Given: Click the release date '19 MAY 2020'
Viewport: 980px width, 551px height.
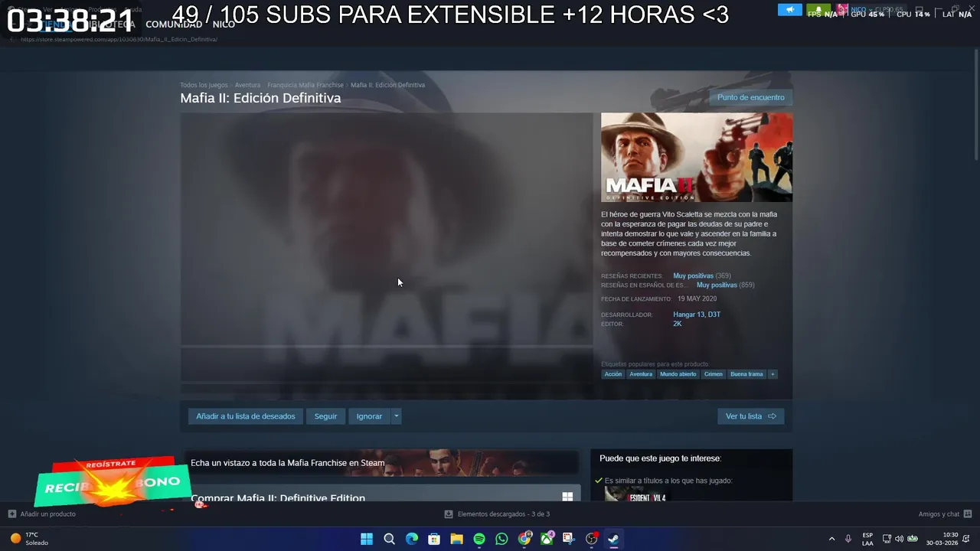Looking at the screenshot, I should pos(697,298).
